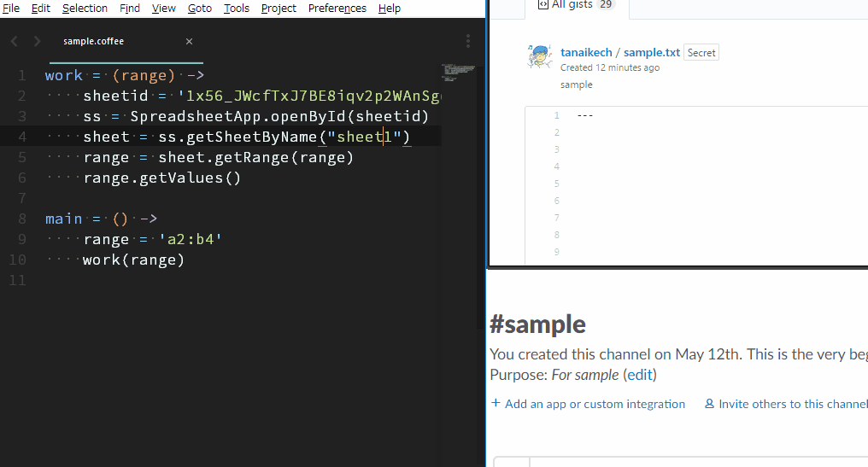Open the tanaikech profile link
The width and height of the screenshot is (868, 467).
point(586,53)
